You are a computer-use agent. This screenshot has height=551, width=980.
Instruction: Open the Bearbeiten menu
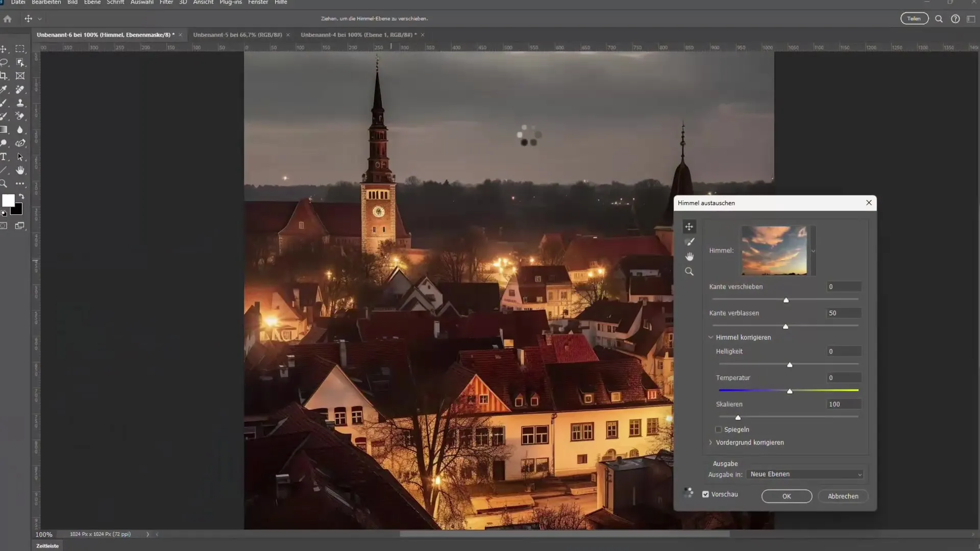tap(46, 3)
